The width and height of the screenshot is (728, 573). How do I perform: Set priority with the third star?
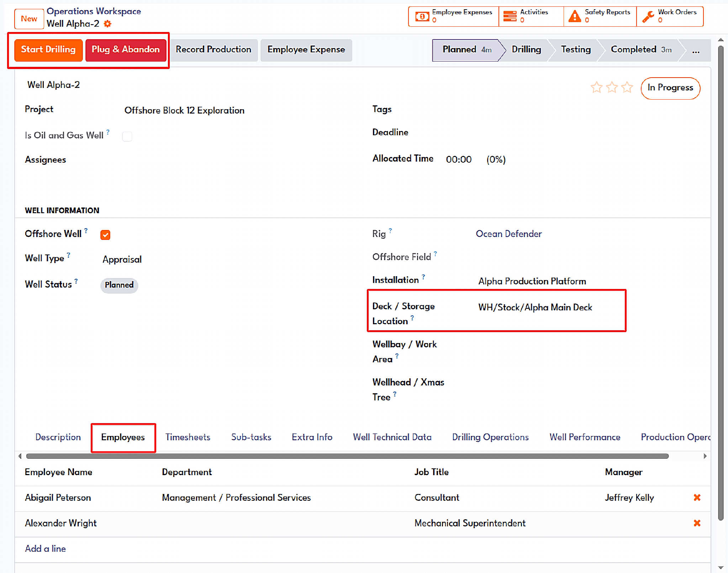click(627, 87)
